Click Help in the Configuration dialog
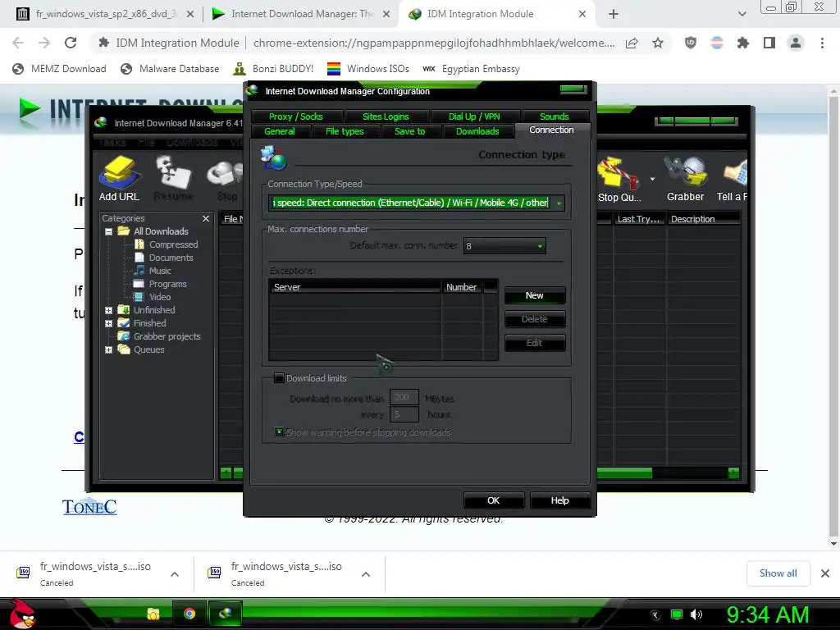 (x=559, y=500)
